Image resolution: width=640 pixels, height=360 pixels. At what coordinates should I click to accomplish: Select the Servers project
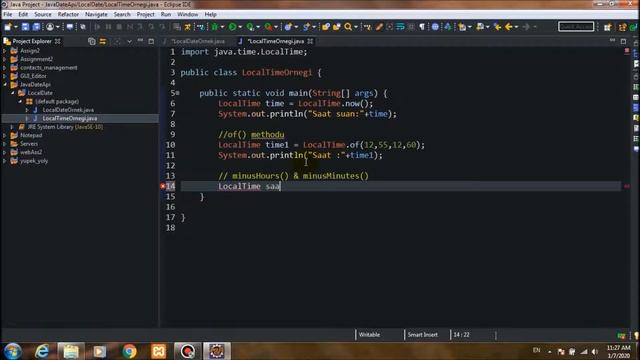point(29,144)
